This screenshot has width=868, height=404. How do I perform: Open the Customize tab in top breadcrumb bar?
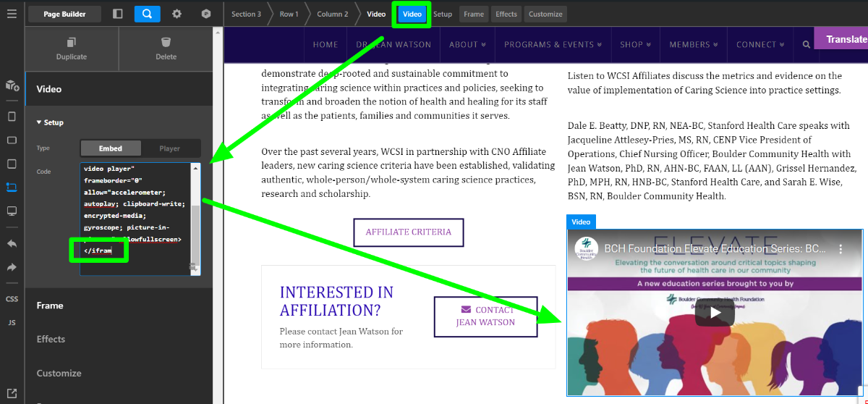pyautogui.click(x=545, y=14)
